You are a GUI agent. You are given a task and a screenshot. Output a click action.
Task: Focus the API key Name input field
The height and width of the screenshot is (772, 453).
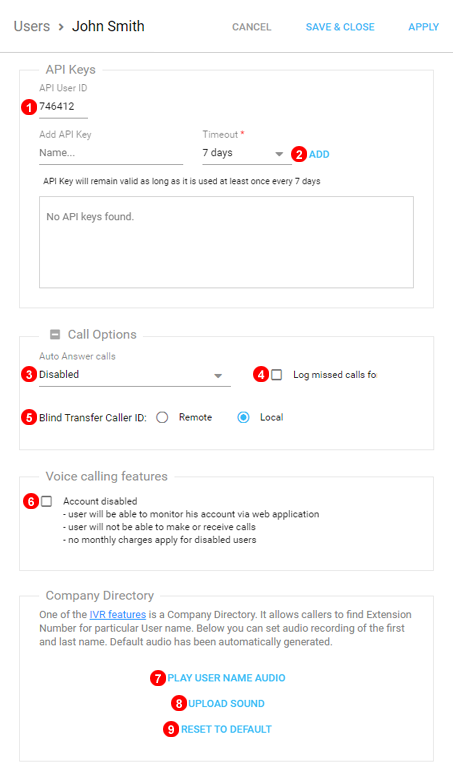point(111,154)
